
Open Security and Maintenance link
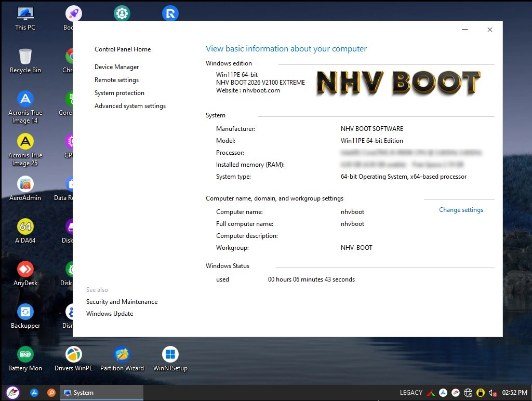(122, 302)
